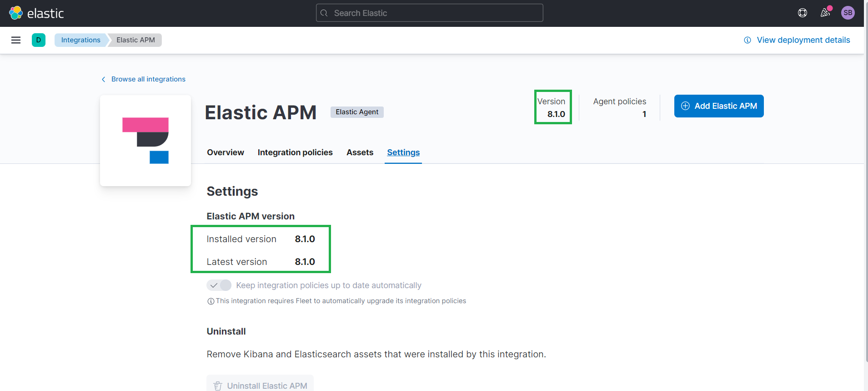
Task: Focus the Search Elastic input field
Action: coord(430,13)
